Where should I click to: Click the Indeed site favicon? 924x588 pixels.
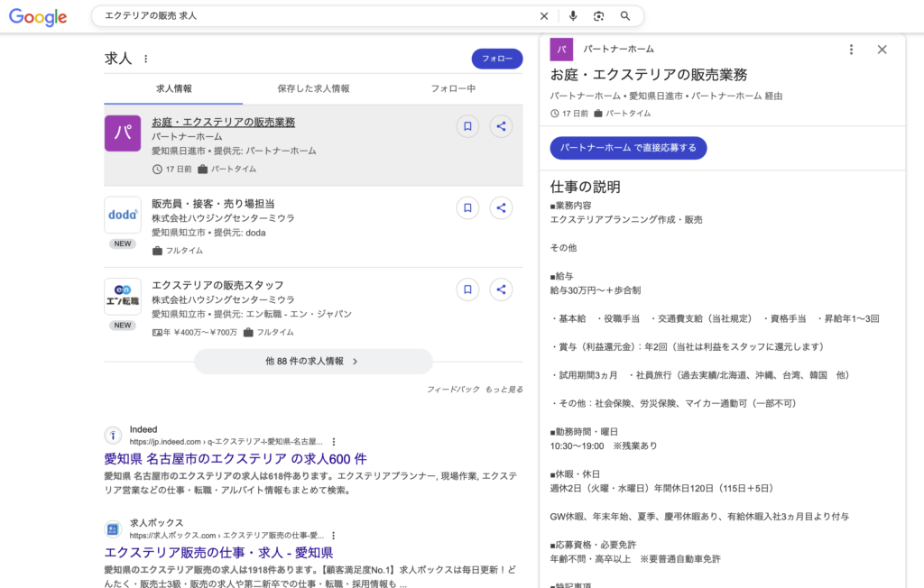[113, 436]
